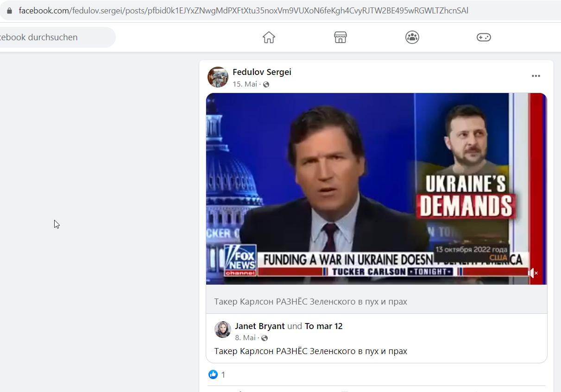Click the globe privacy icon beside 15. Mai
561x392 pixels.
pyautogui.click(x=266, y=84)
